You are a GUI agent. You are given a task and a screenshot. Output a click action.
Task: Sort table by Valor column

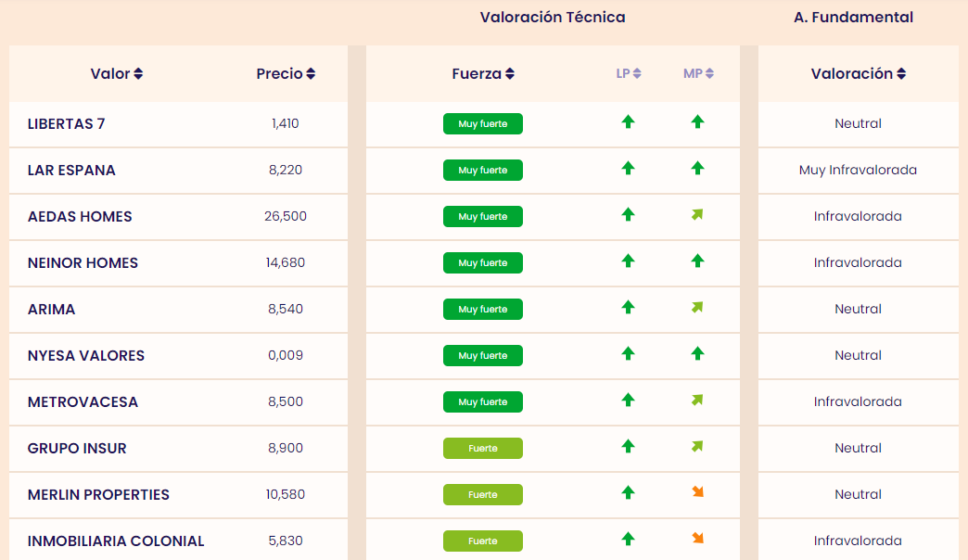tap(117, 74)
